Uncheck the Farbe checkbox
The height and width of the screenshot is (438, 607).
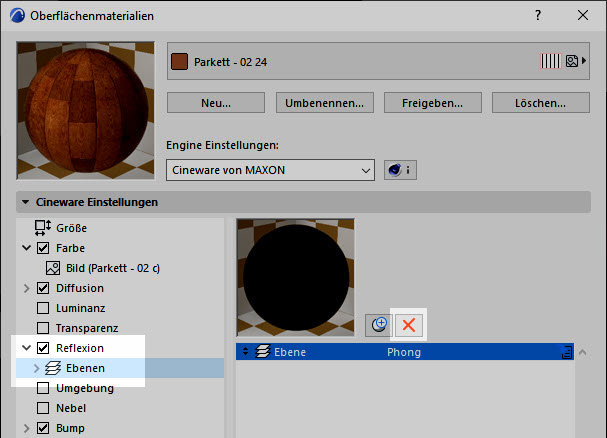(43, 248)
